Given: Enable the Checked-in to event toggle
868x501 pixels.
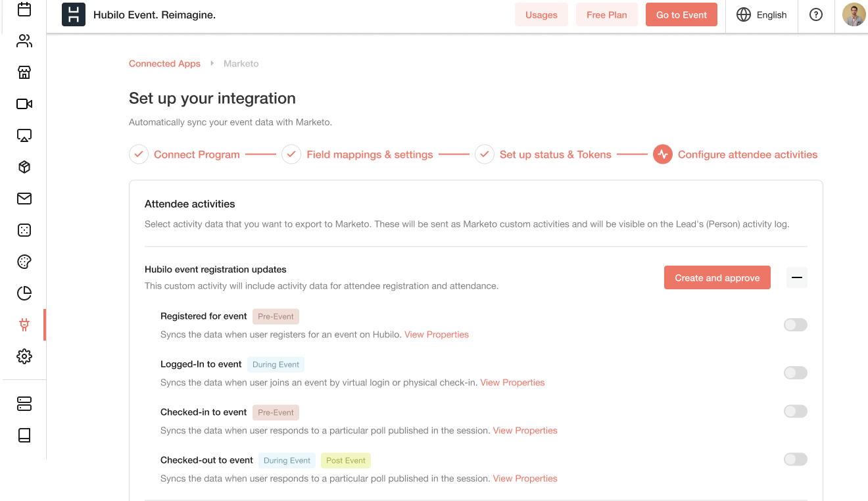Looking at the screenshot, I should (795, 412).
